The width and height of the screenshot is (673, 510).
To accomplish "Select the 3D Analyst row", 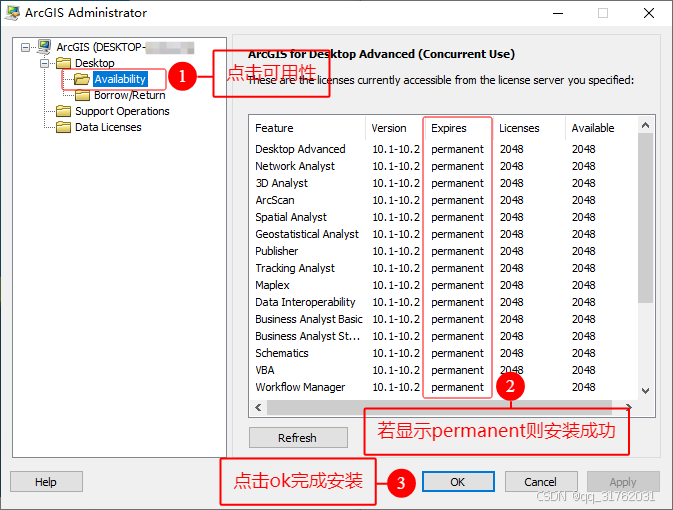I will click(x=444, y=183).
